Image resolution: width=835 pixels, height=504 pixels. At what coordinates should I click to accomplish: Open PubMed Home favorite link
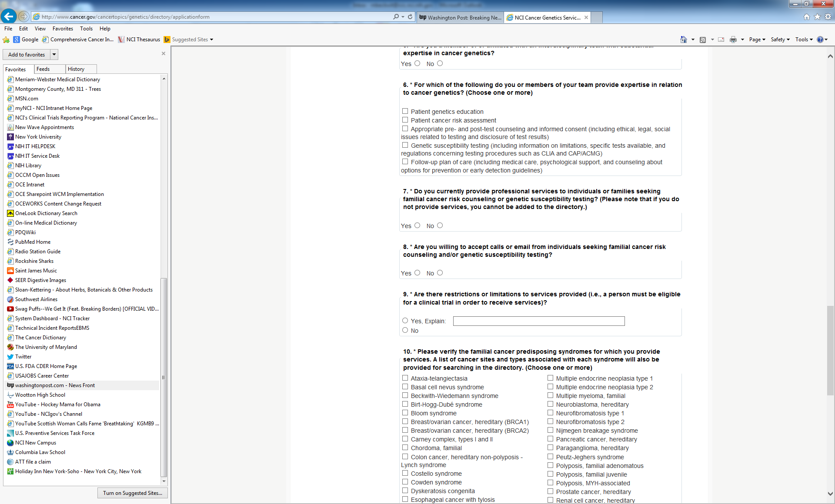(x=33, y=242)
